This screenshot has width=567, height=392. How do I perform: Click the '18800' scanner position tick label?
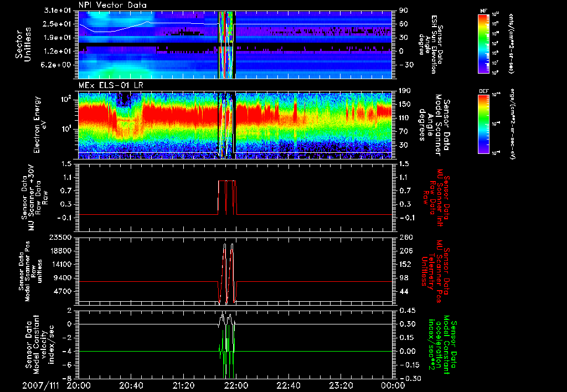point(61,251)
